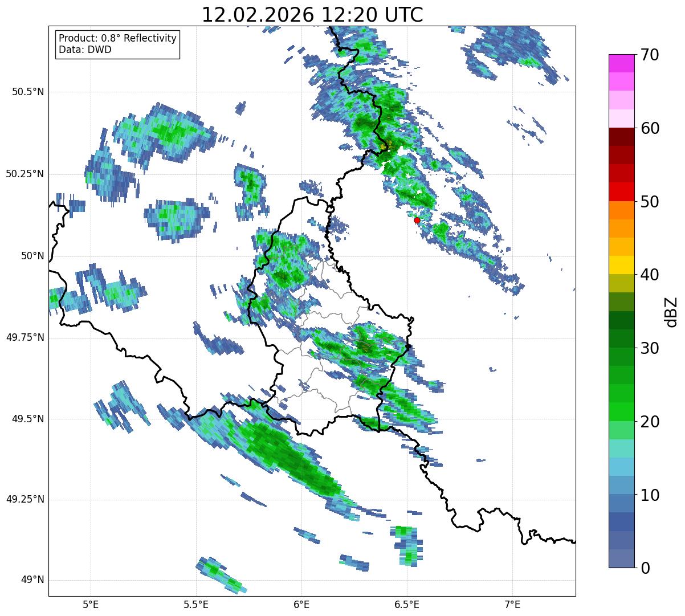Click the 49°N latitude label
685x616 pixels.
click(x=32, y=580)
